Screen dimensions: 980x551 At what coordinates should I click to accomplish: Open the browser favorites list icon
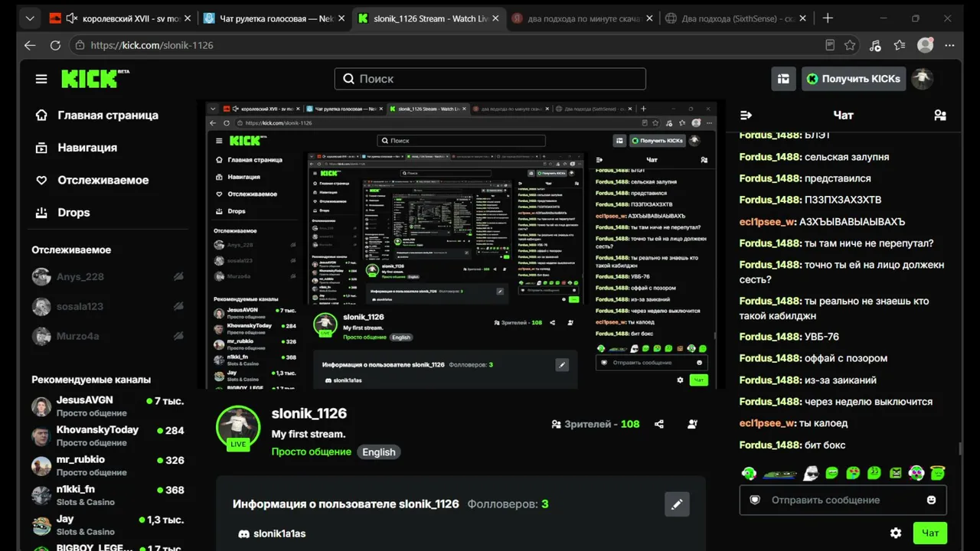[900, 45]
